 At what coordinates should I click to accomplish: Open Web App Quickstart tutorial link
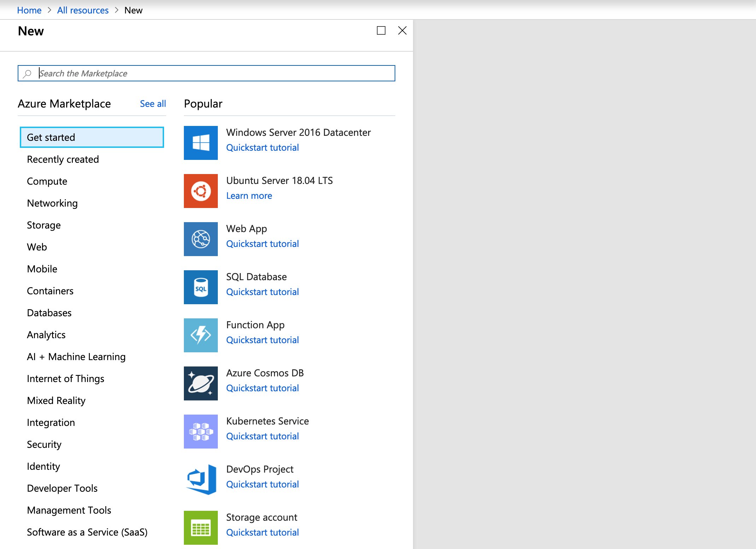[262, 244]
